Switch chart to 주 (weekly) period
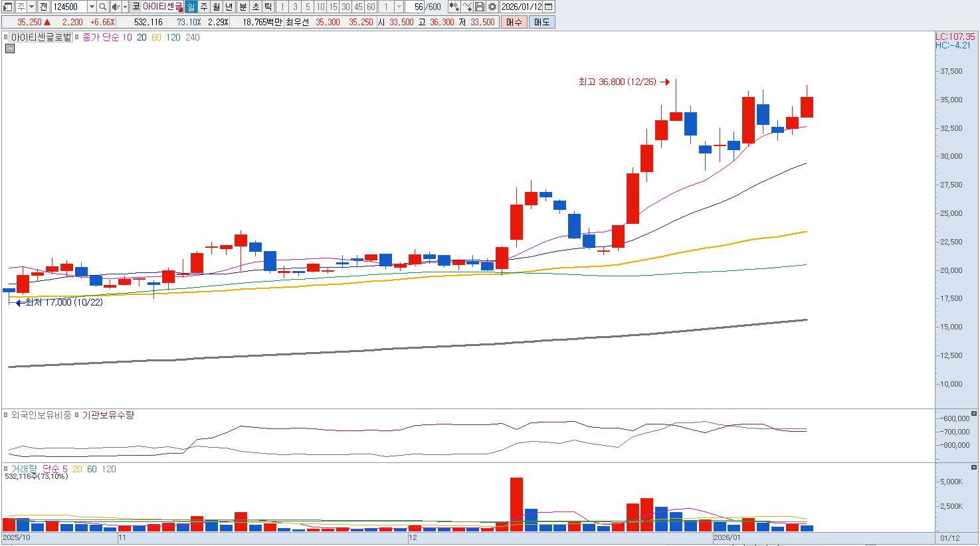The image size is (980, 546). tap(204, 7)
